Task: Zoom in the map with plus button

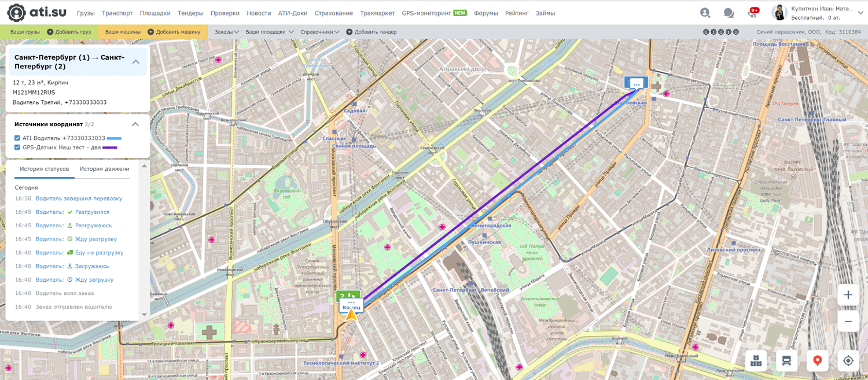Action: 848,295
